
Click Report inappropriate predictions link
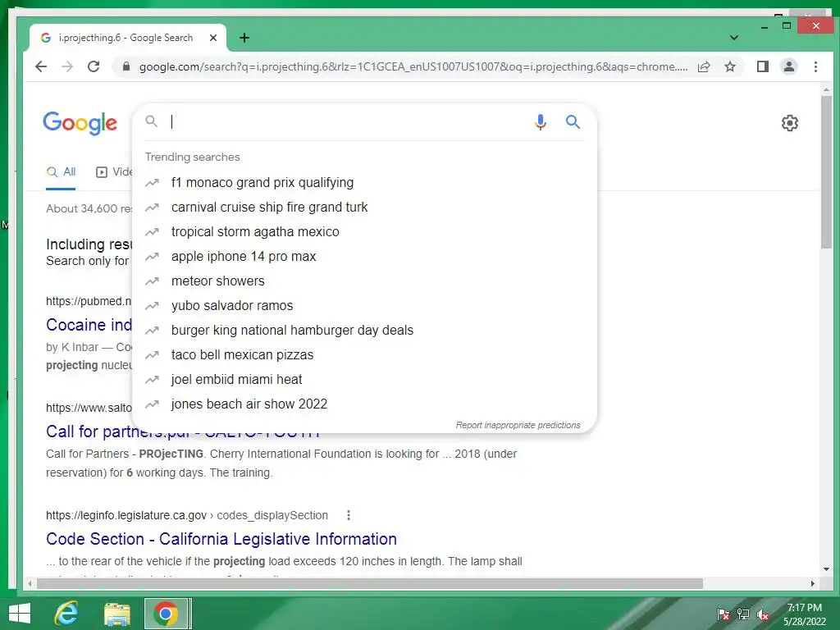click(518, 425)
